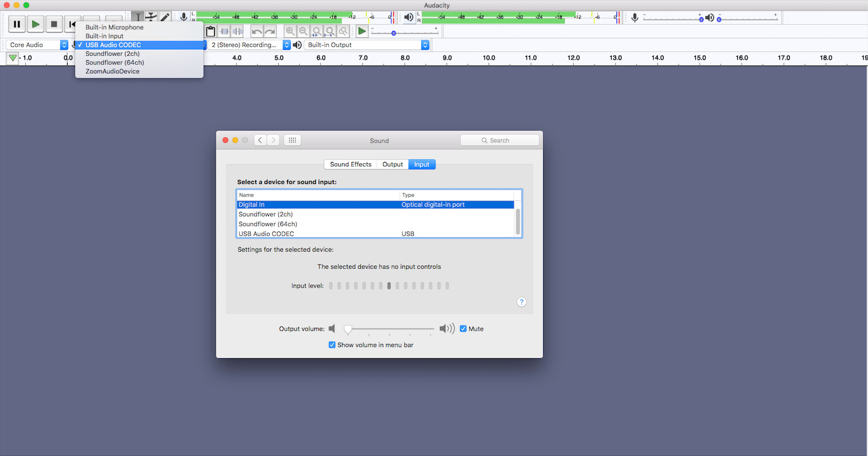The width and height of the screenshot is (868, 456).
Task: Click the mixer toolbar microphone icon
Action: click(x=635, y=18)
